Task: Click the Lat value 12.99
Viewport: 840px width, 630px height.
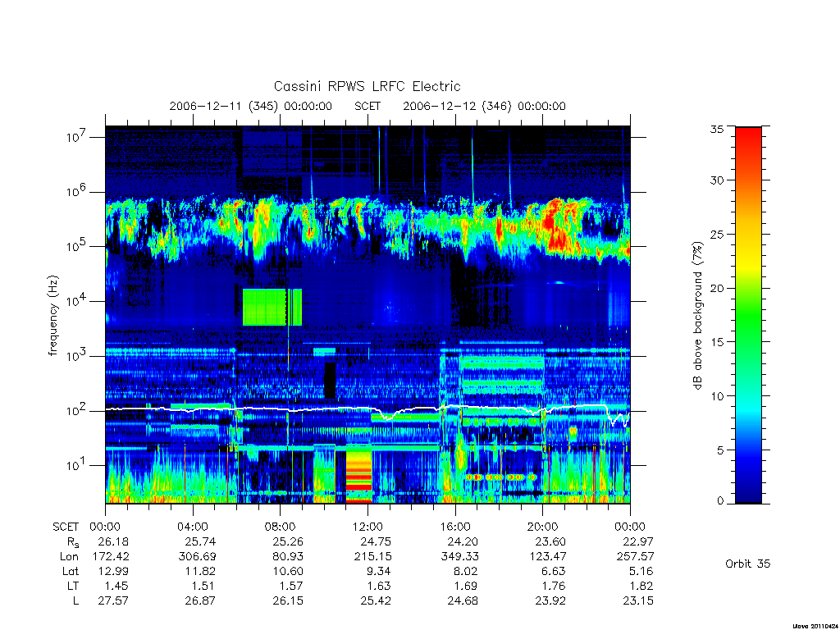Action: coord(113,571)
